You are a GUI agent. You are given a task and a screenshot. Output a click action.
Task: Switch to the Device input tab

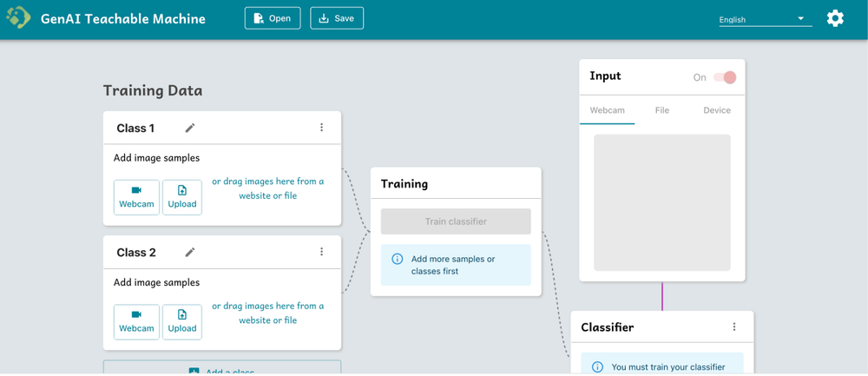(x=718, y=110)
